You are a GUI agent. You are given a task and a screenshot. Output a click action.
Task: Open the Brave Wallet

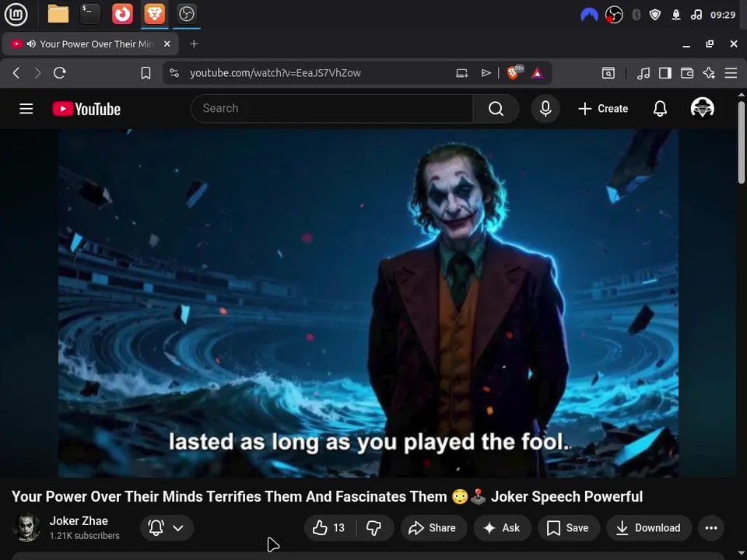coord(687,73)
